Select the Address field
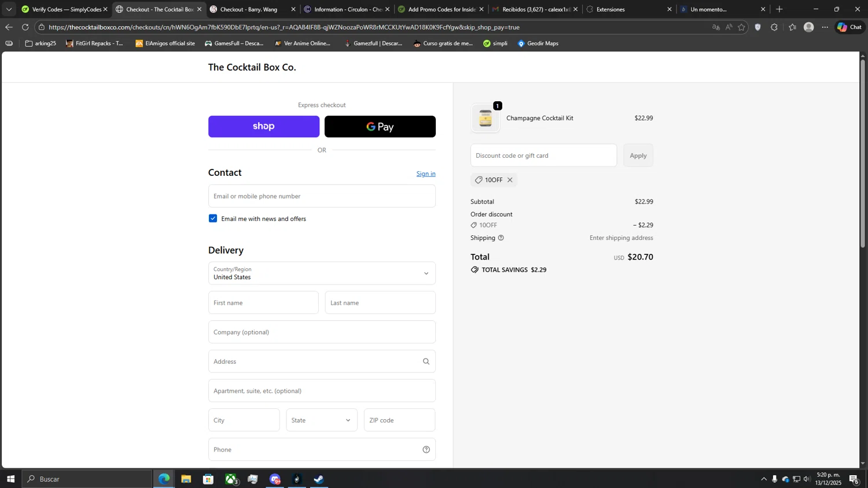 (322, 361)
